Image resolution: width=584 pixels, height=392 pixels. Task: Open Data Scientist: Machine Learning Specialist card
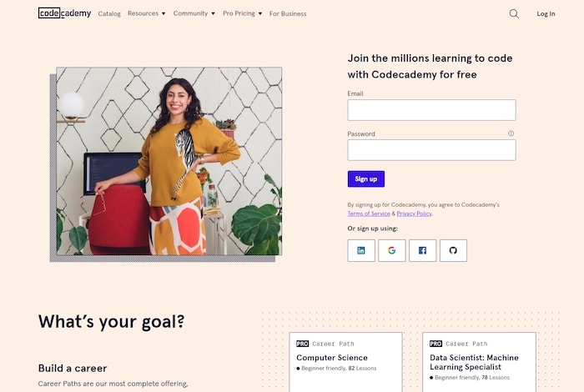pos(479,362)
